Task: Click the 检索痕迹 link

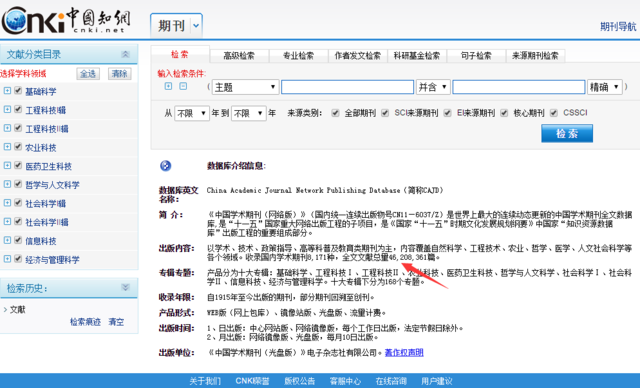Action: pos(85,322)
